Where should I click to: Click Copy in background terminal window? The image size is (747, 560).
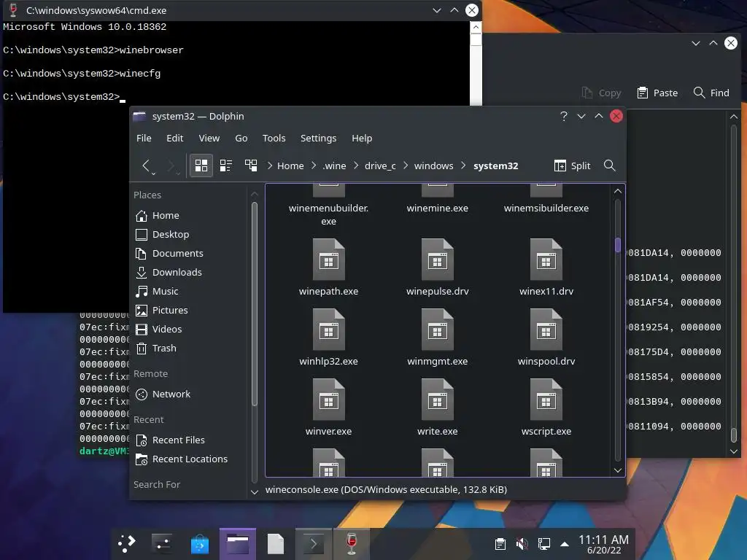[601, 93]
